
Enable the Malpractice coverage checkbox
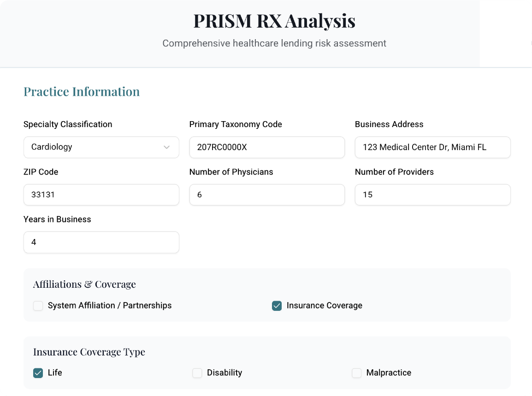pos(356,373)
